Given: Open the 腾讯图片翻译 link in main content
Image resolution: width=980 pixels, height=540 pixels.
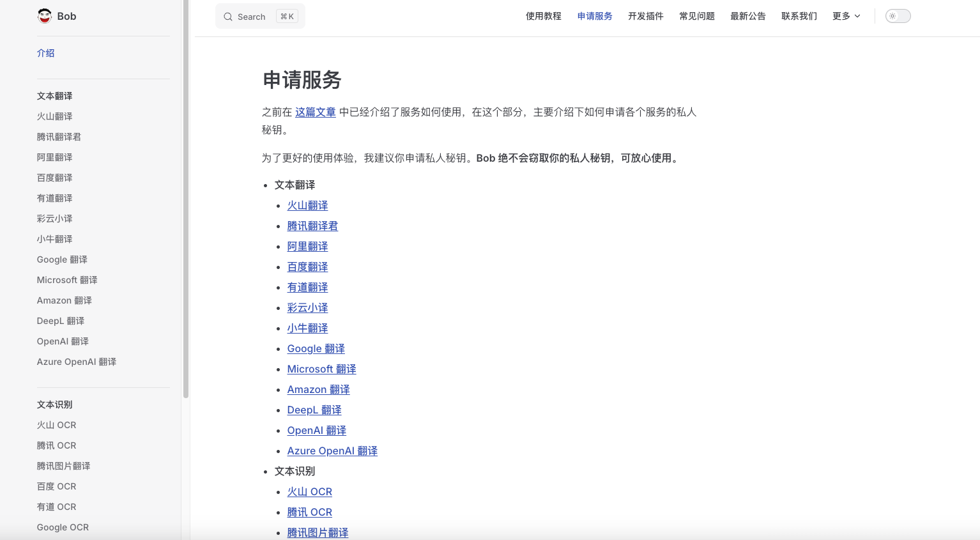Looking at the screenshot, I should pyautogui.click(x=318, y=532).
